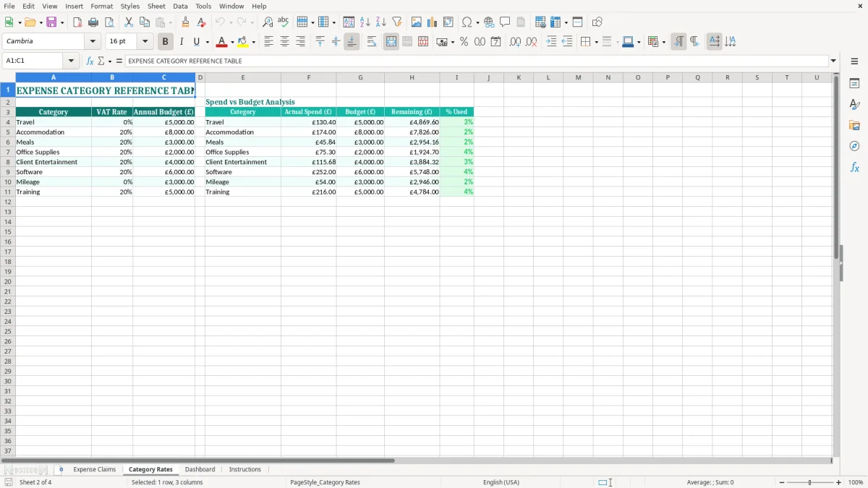Click the Clear Direct Formatting icon
This screenshot has height=488, width=868.
pyautogui.click(x=201, y=22)
